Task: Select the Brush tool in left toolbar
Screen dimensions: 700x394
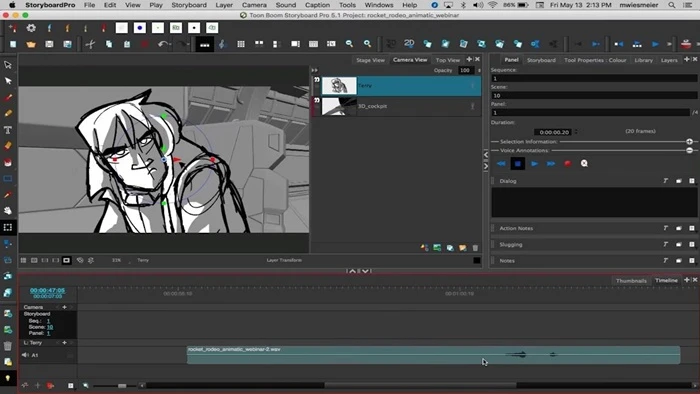Action: [8, 97]
